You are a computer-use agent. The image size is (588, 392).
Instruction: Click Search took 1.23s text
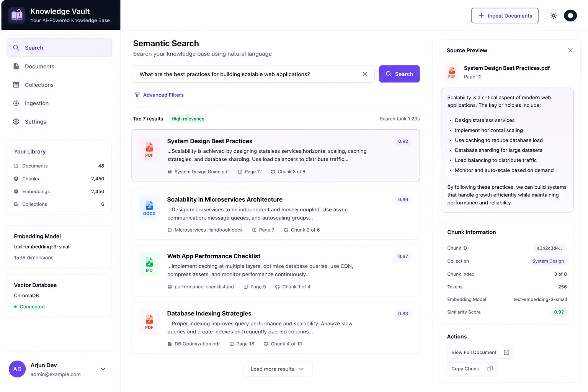399,119
